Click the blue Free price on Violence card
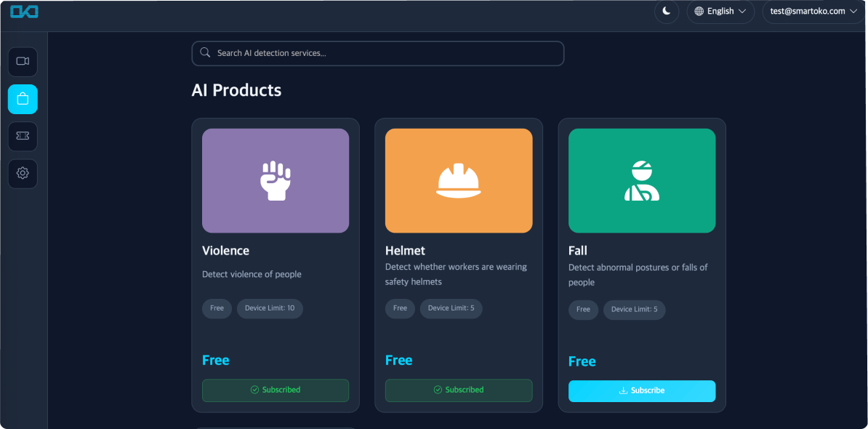This screenshot has height=429, width=868. pyautogui.click(x=216, y=361)
